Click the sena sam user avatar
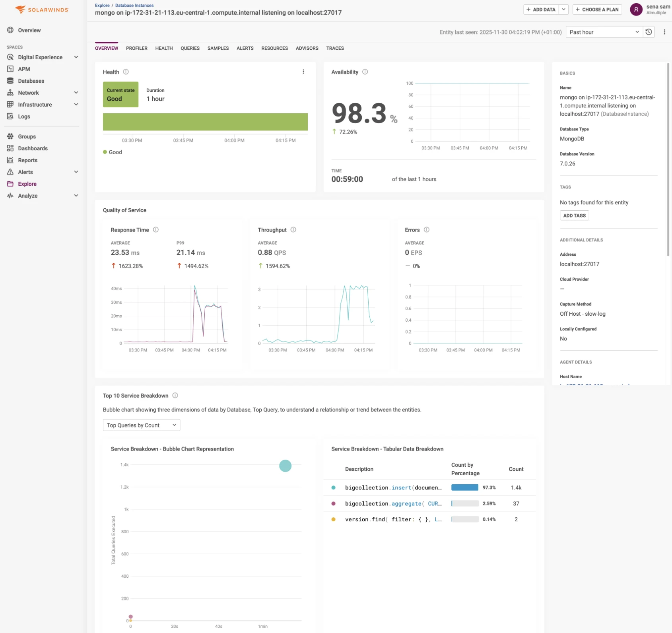672x633 pixels. pyautogui.click(x=636, y=10)
